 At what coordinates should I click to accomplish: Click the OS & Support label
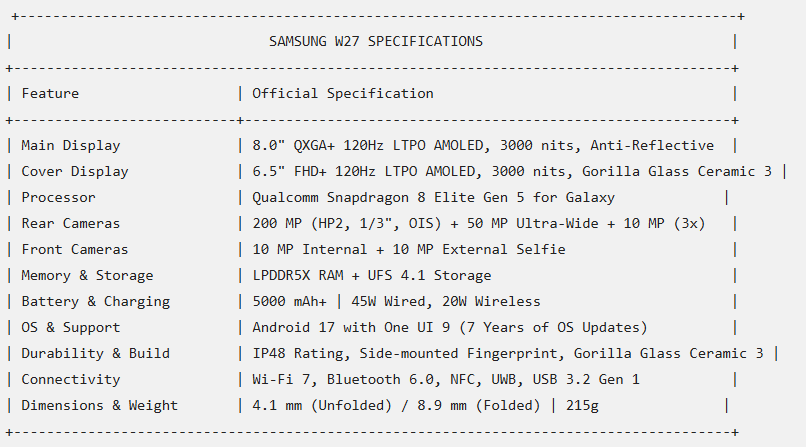(71, 328)
